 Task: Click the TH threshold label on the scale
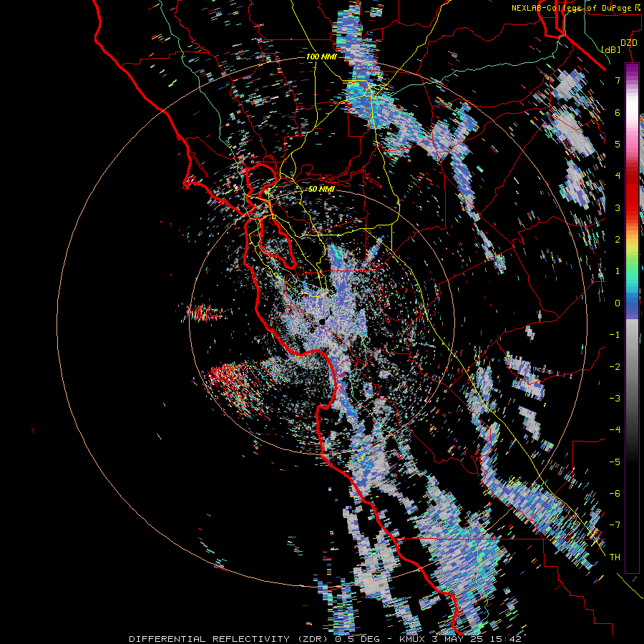pos(615,557)
